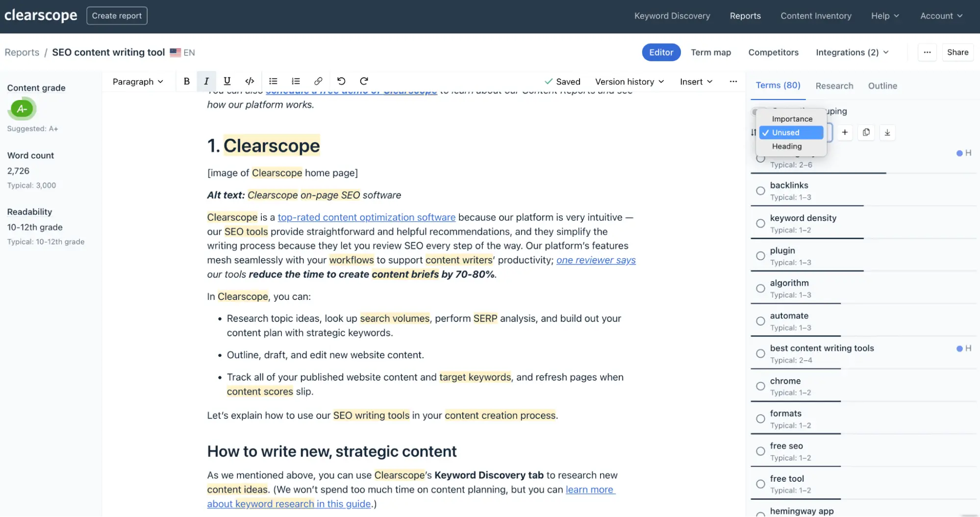Viewport: 980px width, 517px height.
Task: Open the ellipsis menu beside Share
Action: 927,52
